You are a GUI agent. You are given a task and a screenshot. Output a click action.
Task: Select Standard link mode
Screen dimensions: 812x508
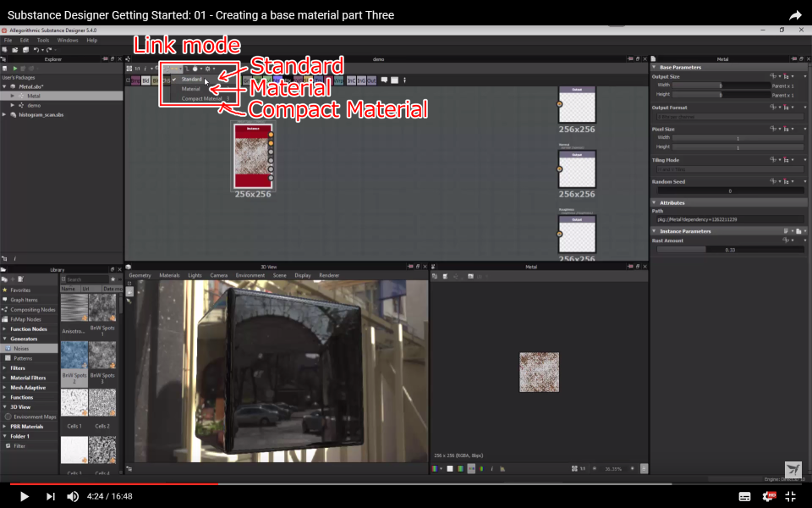192,80
